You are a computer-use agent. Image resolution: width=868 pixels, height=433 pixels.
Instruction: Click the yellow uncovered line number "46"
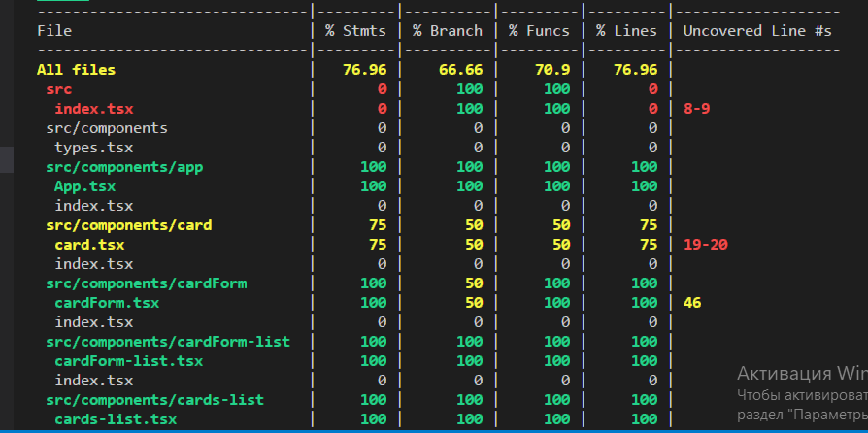(x=692, y=303)
